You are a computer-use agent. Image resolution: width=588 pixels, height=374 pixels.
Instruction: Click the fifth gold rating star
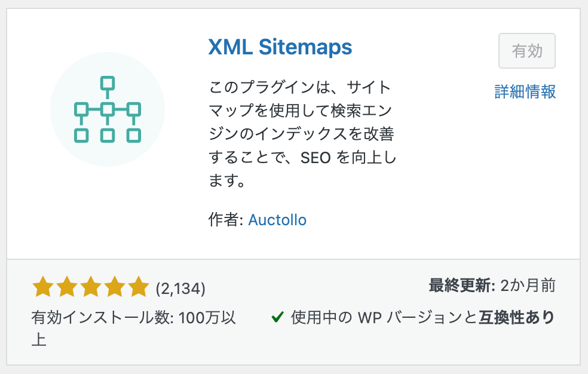[x=139, y=287]
